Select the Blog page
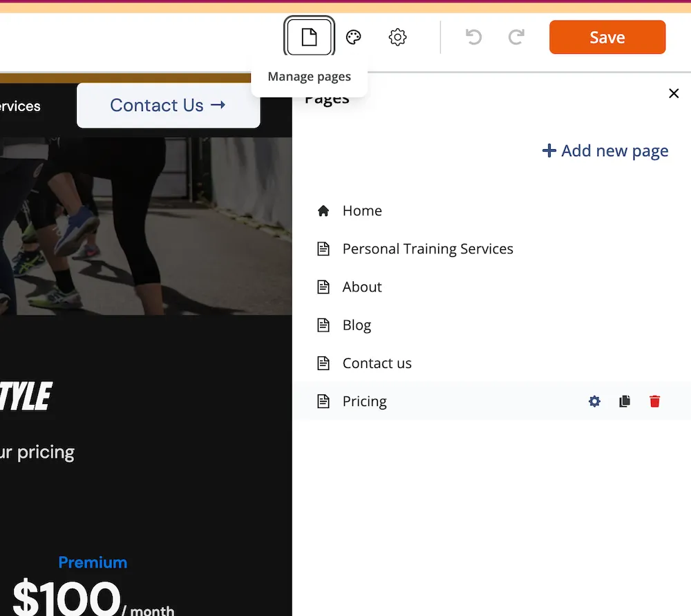 tap(491, 325)
